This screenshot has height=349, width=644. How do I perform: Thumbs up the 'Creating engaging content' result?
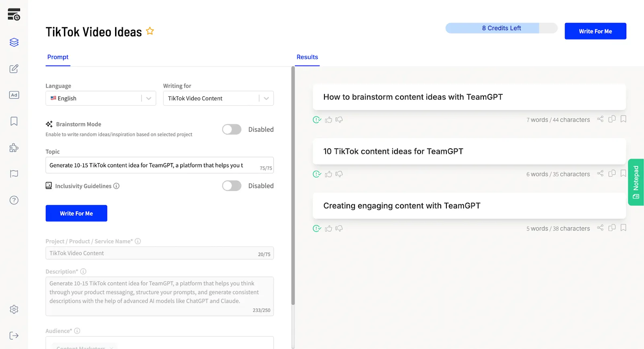(328, 229)
